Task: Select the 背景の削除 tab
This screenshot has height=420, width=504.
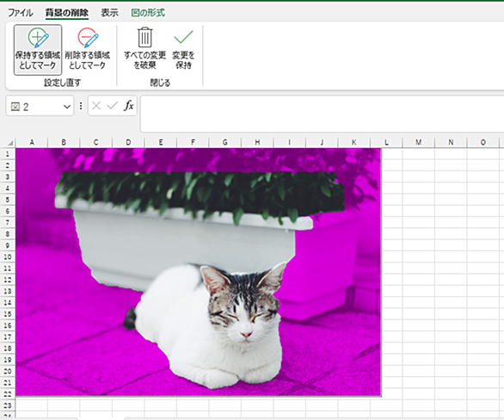Action: pyautogui.click(x=67, y=13)
